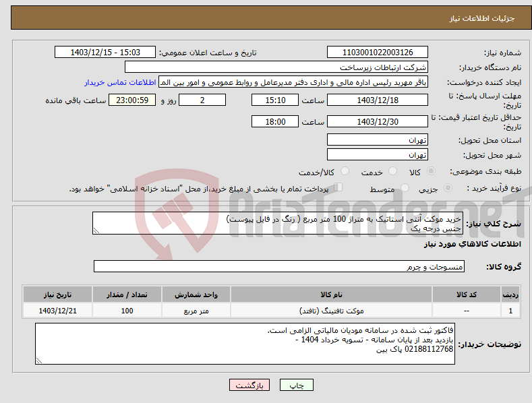Screen dimensions: 532x403
Task: Click the buyer notes textarea توضیحات خریدار
Action: [x=245, y=344]
